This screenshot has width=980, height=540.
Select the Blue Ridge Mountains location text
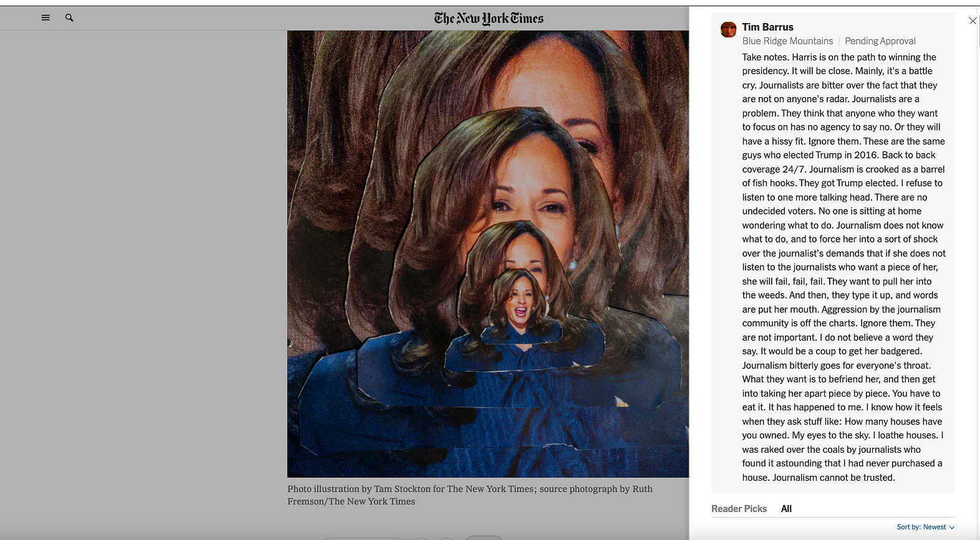tap(787, 41)
